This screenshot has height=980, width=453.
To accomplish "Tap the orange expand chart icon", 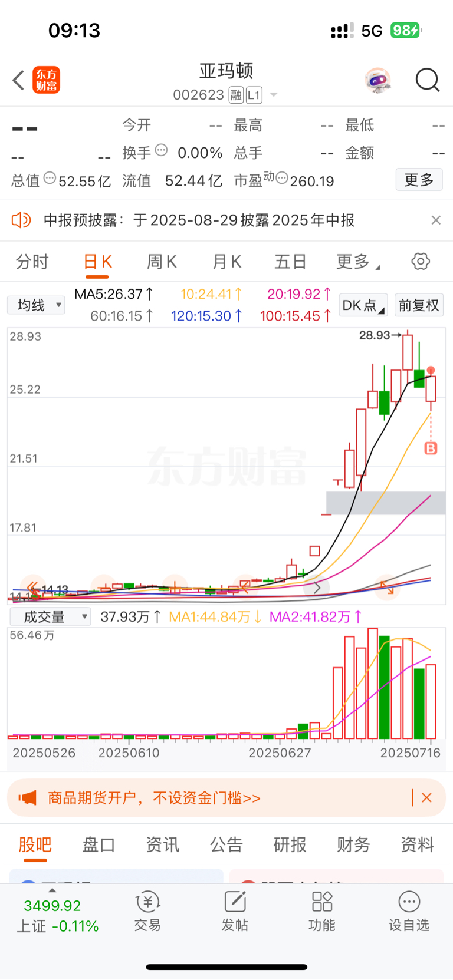I will [x=387, y=588].
